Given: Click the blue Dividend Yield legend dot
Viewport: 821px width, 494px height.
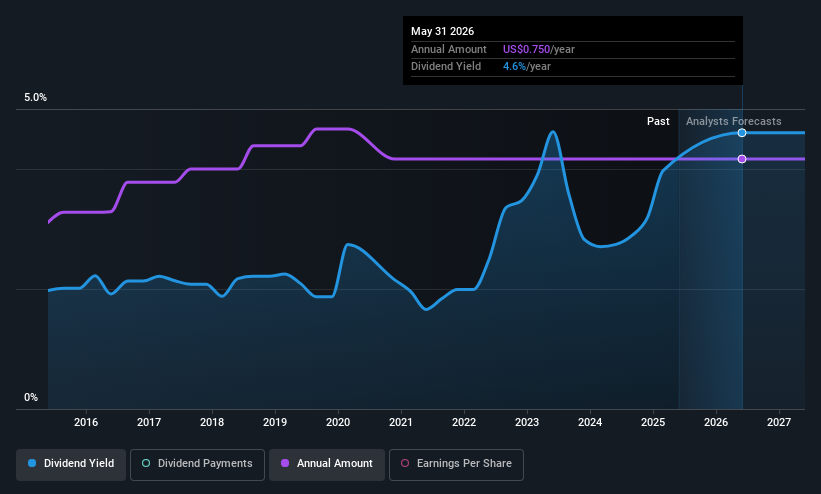Looking at the screenshot, I should pos(32,463).
